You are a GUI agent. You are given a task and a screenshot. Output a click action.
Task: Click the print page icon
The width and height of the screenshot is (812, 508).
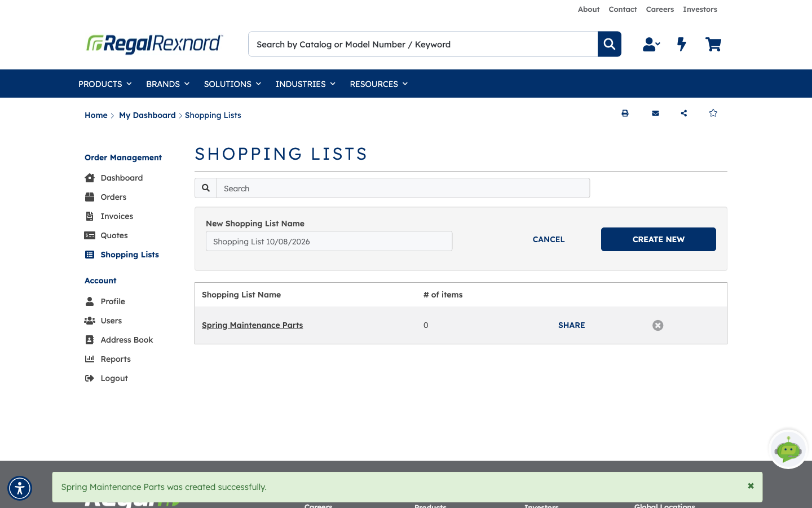(x=625, y=113)
